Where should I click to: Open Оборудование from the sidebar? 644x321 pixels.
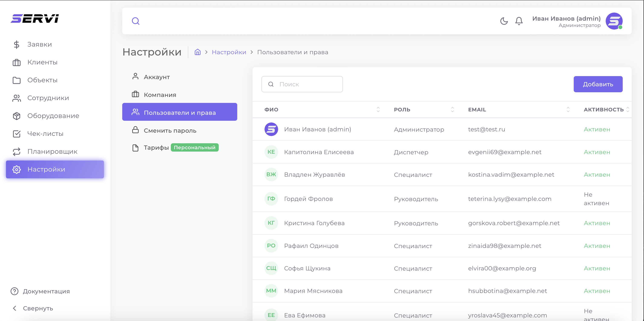pyautogui.click(x=53, y=116)
